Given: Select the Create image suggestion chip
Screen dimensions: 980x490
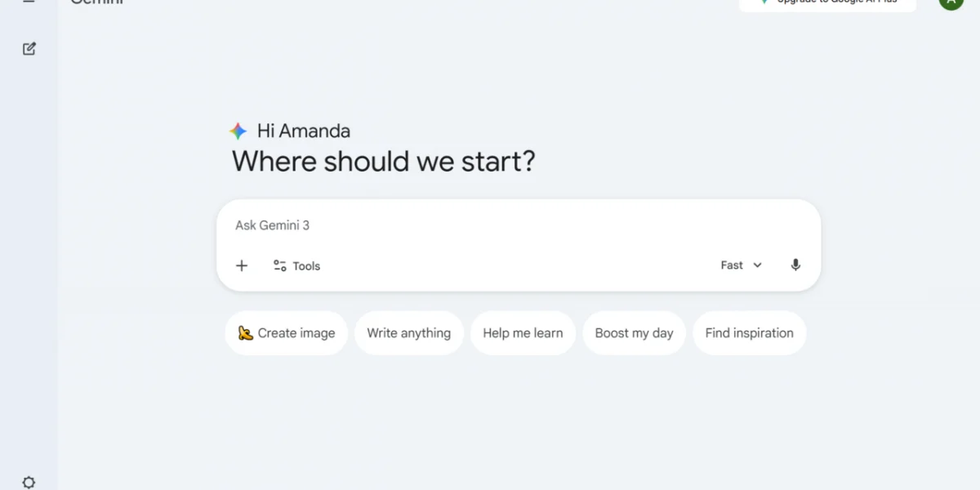Looking at the screenshot, I should point(287,333).
